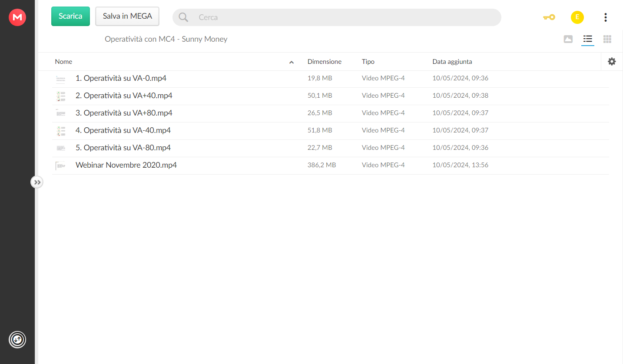Open the transfers icon at sidebar bottom
Image resolution: width=623 pixels, height=364 pixels.
click(17, 339)
